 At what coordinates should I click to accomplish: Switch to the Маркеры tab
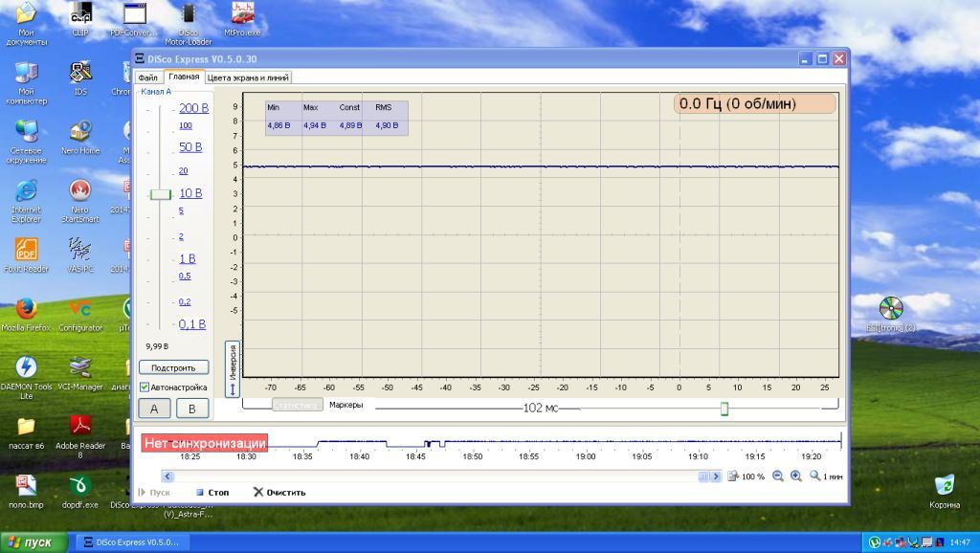click(x=346, y=405)
